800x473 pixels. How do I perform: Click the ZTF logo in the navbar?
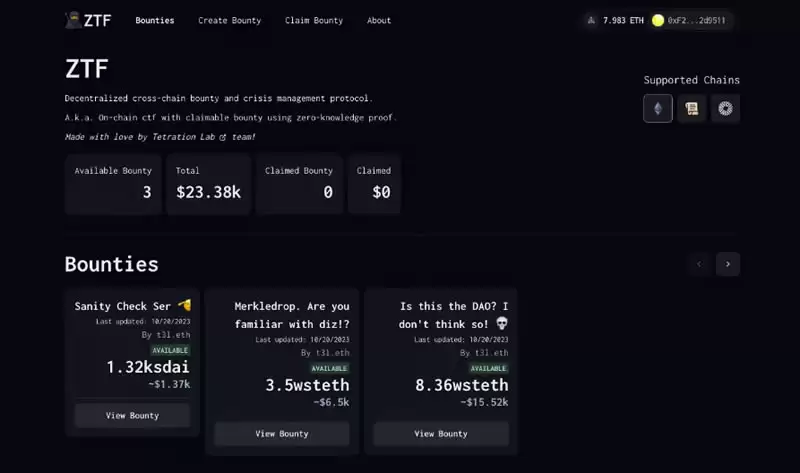click(88, 20)
